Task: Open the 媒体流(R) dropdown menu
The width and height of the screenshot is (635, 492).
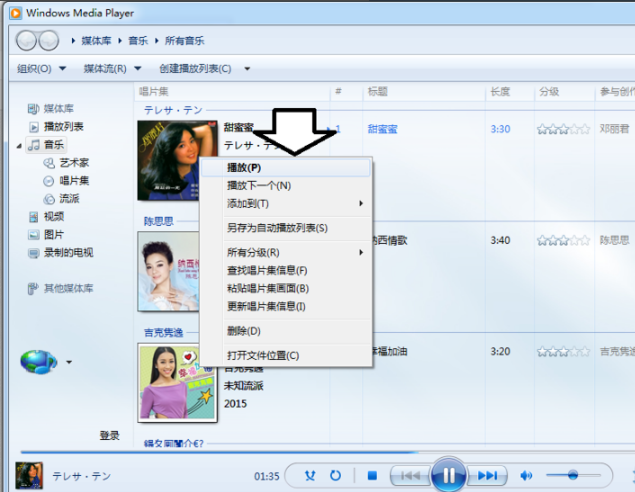Action: [112, 69]
